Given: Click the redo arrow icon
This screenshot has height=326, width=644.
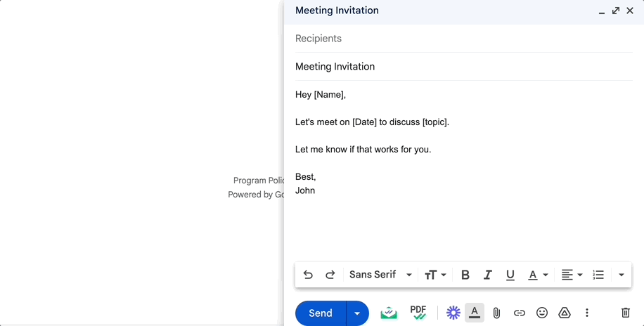Looking at the screenshot, I should [330, 275].
